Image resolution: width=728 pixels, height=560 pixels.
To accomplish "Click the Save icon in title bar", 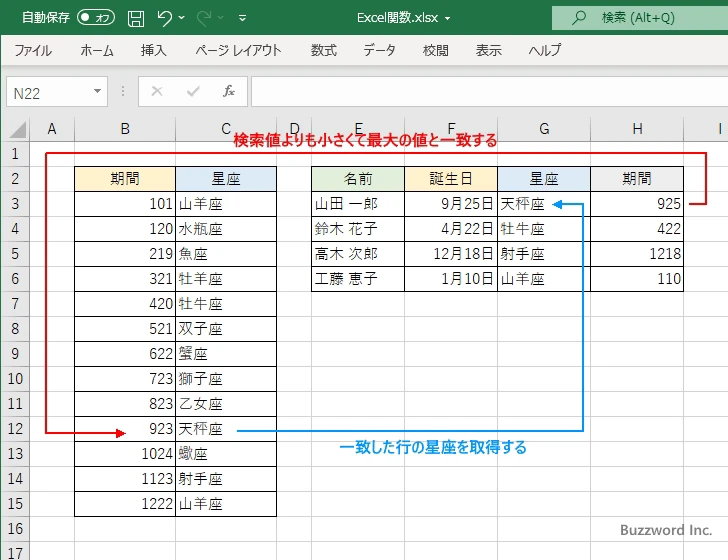I will pyautogui.click(x=136, y=18).
